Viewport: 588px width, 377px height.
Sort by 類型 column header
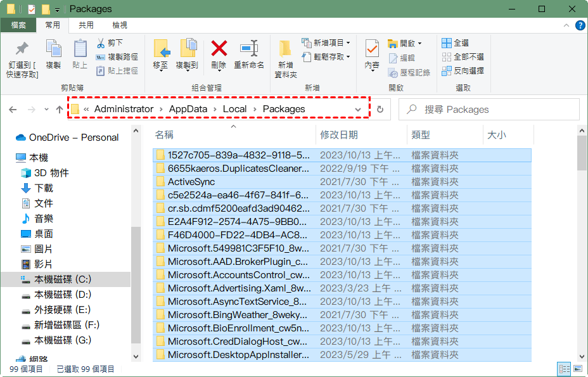[445, 135]
